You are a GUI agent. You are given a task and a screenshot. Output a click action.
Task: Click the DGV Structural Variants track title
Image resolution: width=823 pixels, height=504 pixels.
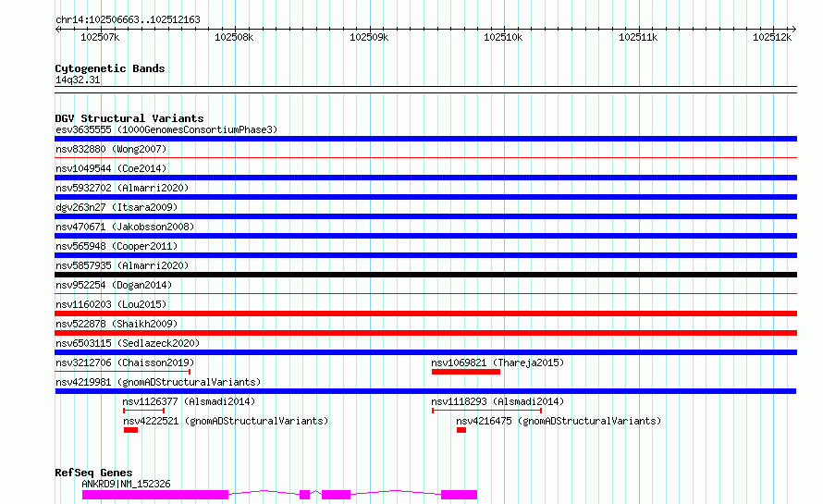pyautogui.click(x=129, y=118)
